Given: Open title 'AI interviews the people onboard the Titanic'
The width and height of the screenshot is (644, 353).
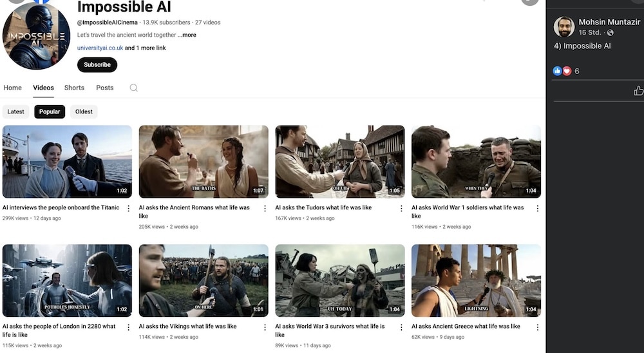Looking at the screenshot, I should tap(61, 207).
